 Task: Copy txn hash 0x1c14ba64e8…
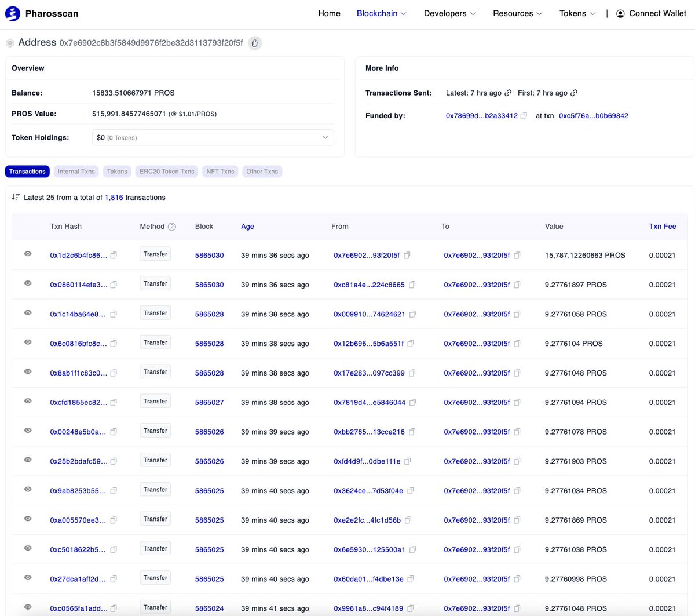click(114, 314)
